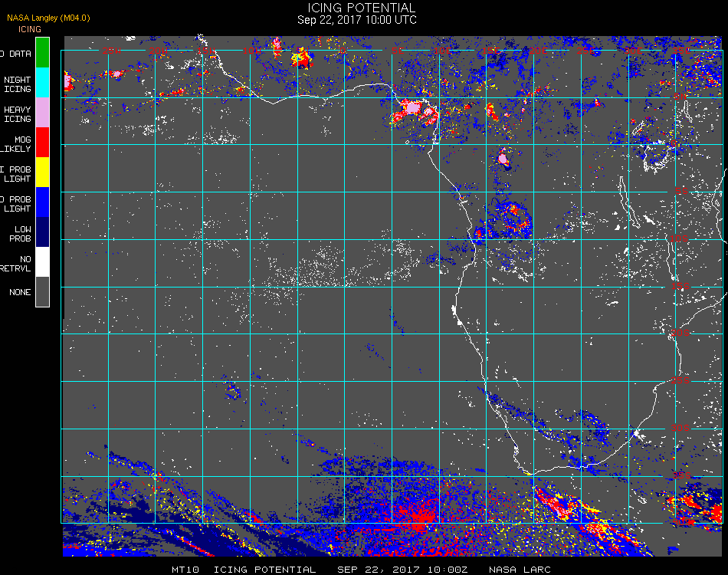Click the 10W longitude label
Screen dimensions: 728x575
pos(252,50)
